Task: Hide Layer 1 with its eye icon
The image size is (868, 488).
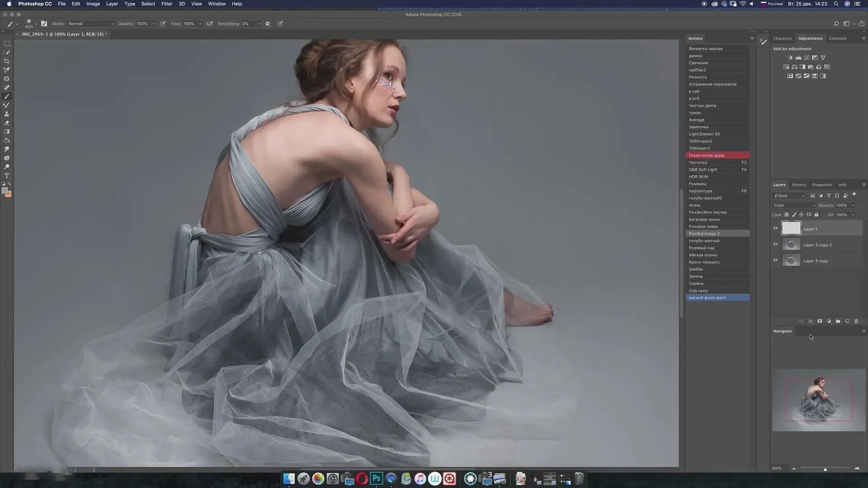Action: pos(776,228)
